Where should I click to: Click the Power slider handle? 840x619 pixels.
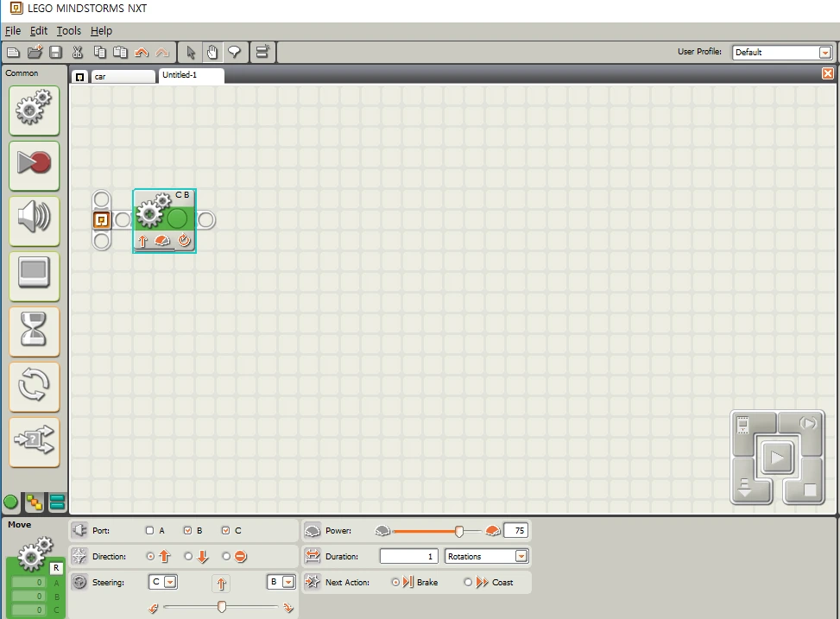pyautogui.click(x=460, y=530)
